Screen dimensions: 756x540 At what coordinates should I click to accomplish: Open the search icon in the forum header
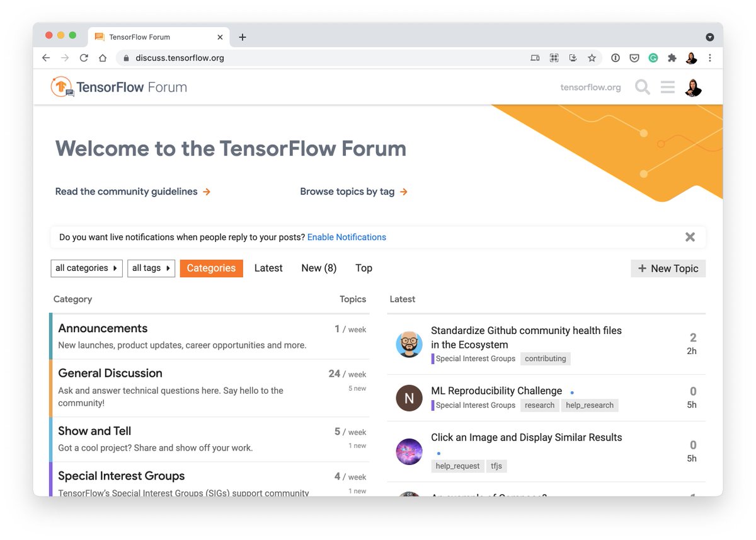pos(642,87)
